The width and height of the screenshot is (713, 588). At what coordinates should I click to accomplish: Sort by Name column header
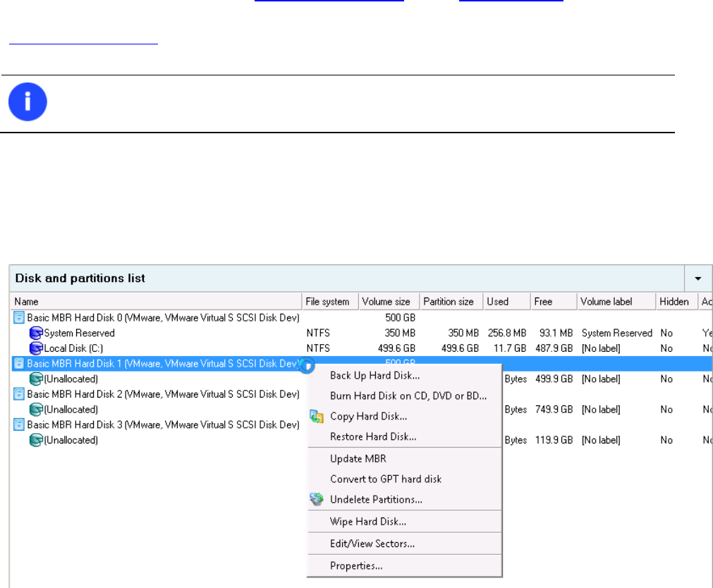click(x=156, y=302)
